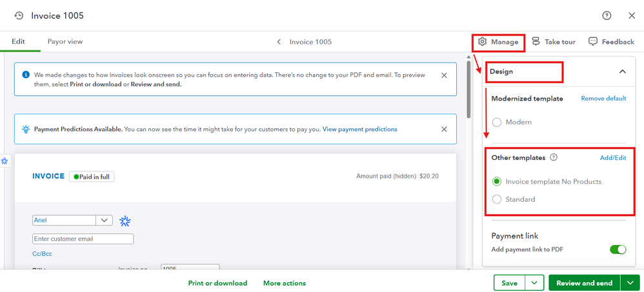This screenshot has height=292, width=644.
Task: Open the help question mark icon
Action: 607,15
